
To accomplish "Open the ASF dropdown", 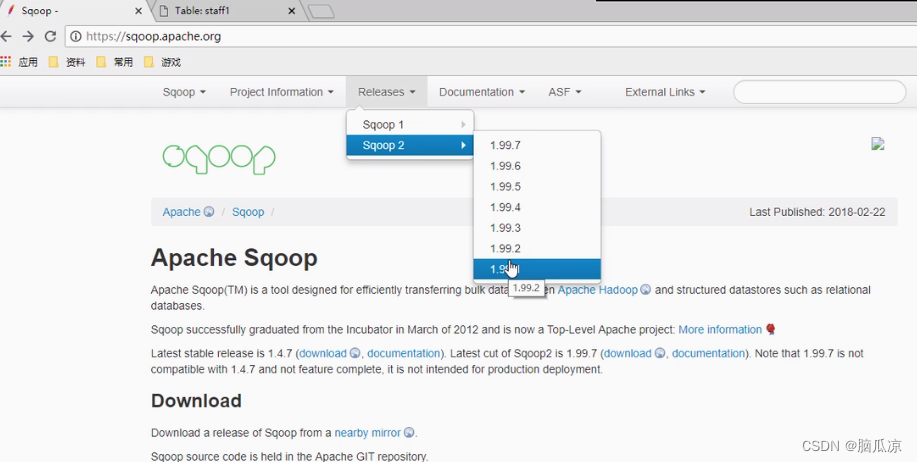I will pyautogui.click(x=565, y=92).
